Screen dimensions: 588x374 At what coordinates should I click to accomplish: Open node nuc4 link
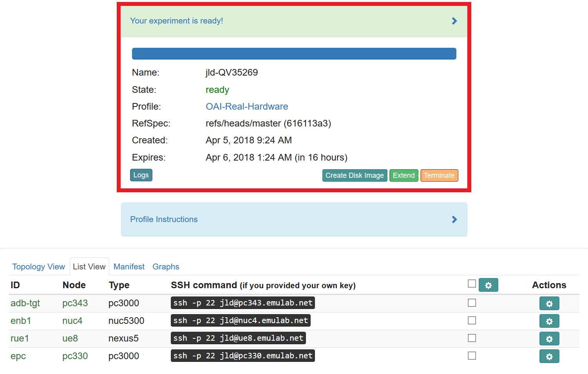(x=72, y=321)
